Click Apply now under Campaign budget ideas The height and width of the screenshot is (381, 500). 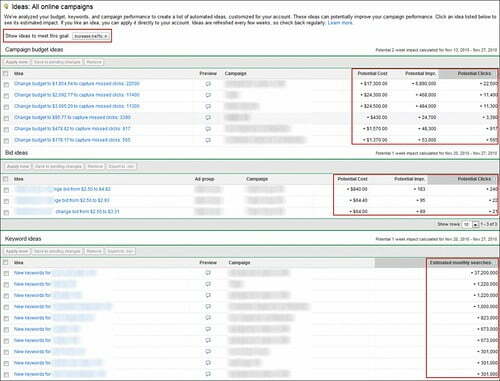(17, 62)
